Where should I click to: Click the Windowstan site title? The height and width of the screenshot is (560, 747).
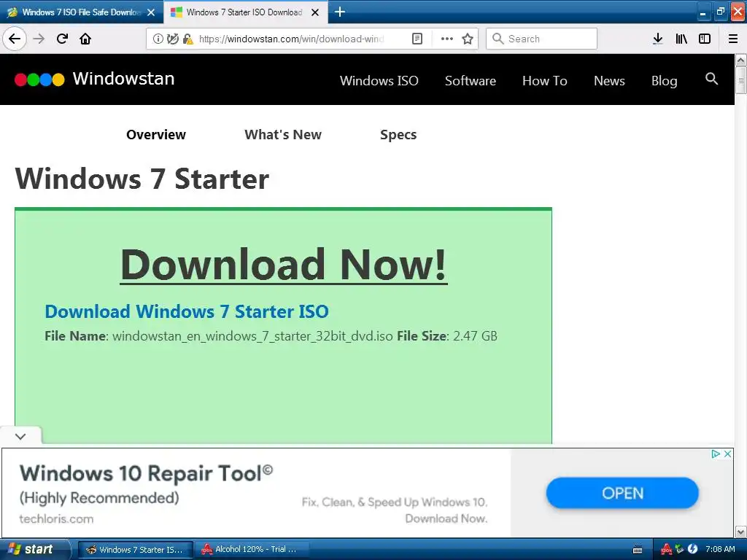[x=123, y=79]
